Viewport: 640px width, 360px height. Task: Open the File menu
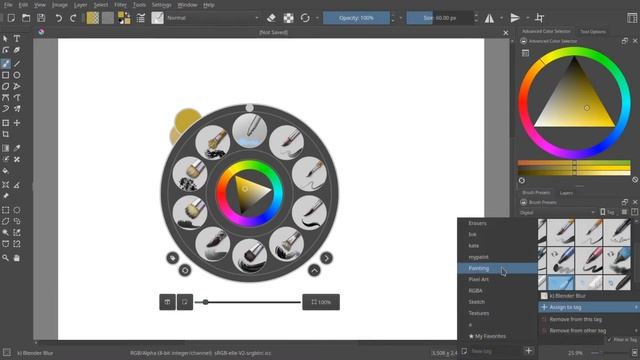coord(8,5)
